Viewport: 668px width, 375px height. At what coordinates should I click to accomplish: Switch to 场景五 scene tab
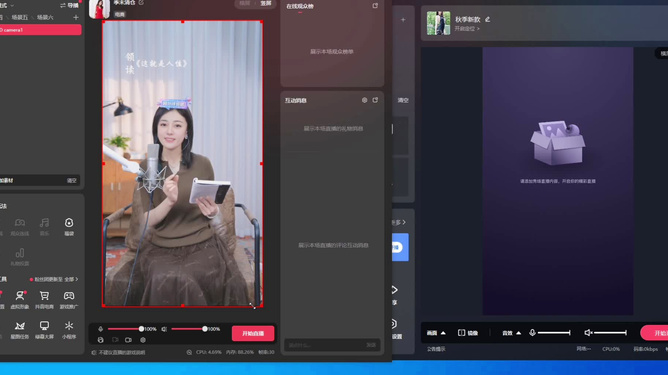click(20, 17)
